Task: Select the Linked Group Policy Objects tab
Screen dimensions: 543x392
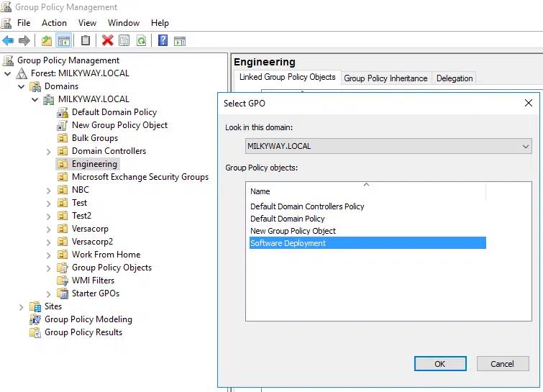Action: click(x=288, y=77)
